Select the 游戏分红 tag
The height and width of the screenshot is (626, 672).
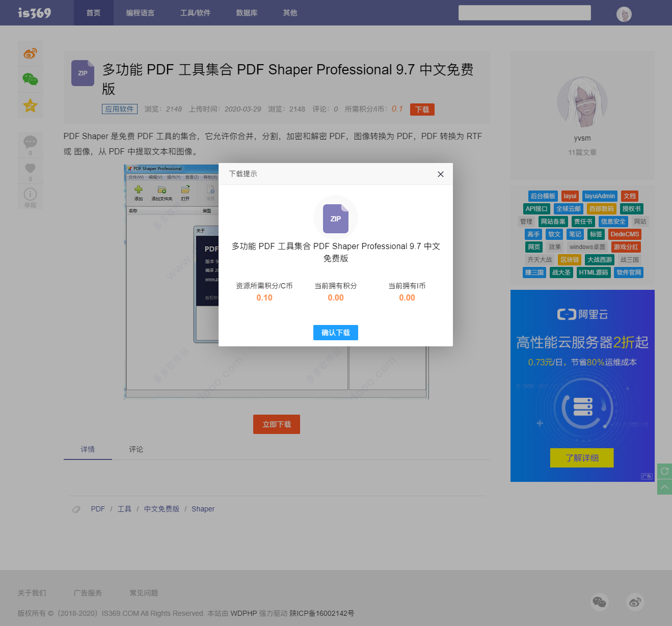[626, 247]
